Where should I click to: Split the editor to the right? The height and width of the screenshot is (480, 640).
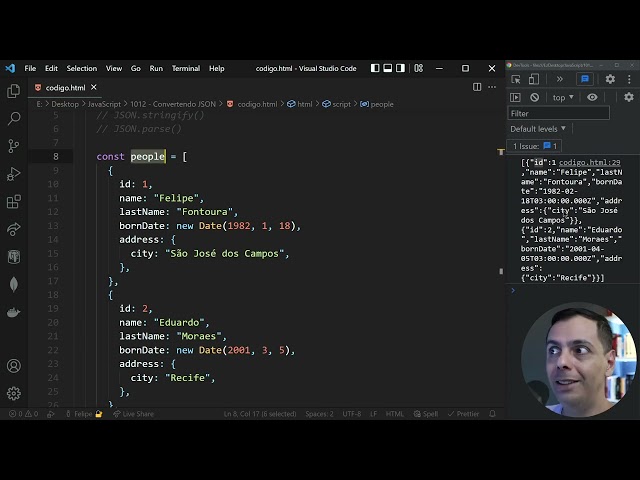pos(477,87)
